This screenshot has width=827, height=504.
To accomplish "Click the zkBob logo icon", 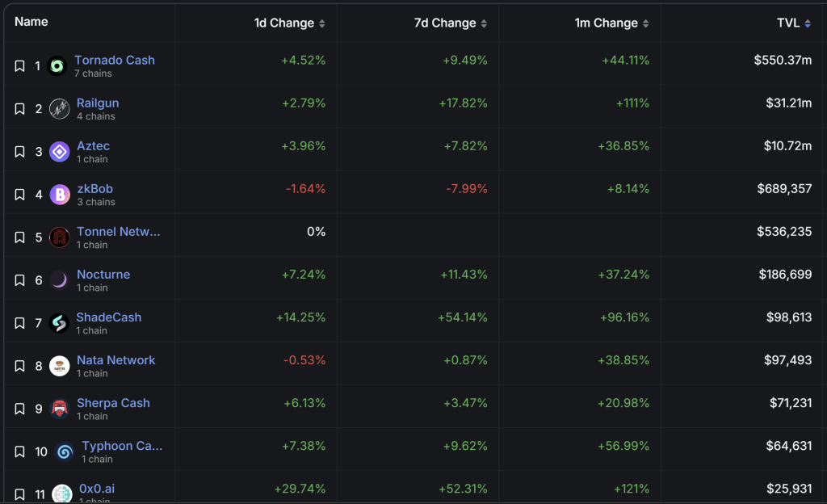I will [x=60, y=195].
